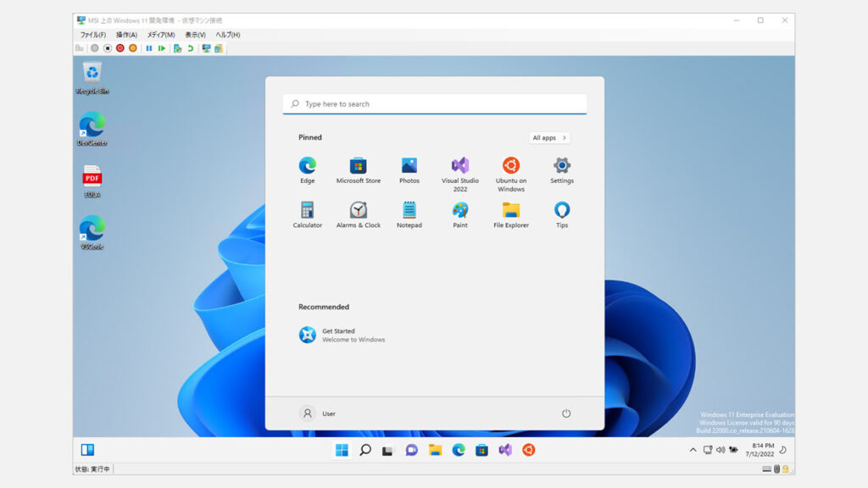868x488 pixels.
Task: Open the メディア(M) menu
Action: (x=161, y=35)
